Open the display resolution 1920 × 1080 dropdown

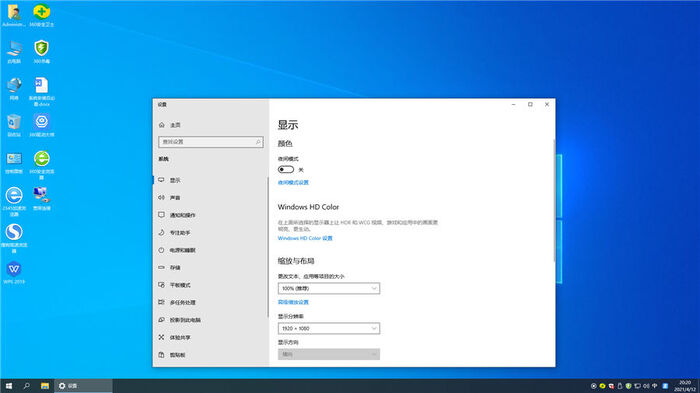pos(329,329)
